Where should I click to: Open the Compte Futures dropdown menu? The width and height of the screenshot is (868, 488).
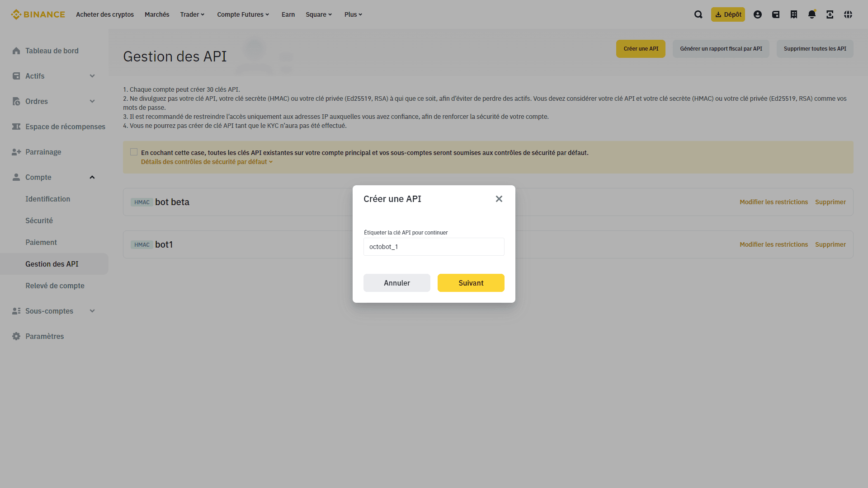click(x=243, y=14)
